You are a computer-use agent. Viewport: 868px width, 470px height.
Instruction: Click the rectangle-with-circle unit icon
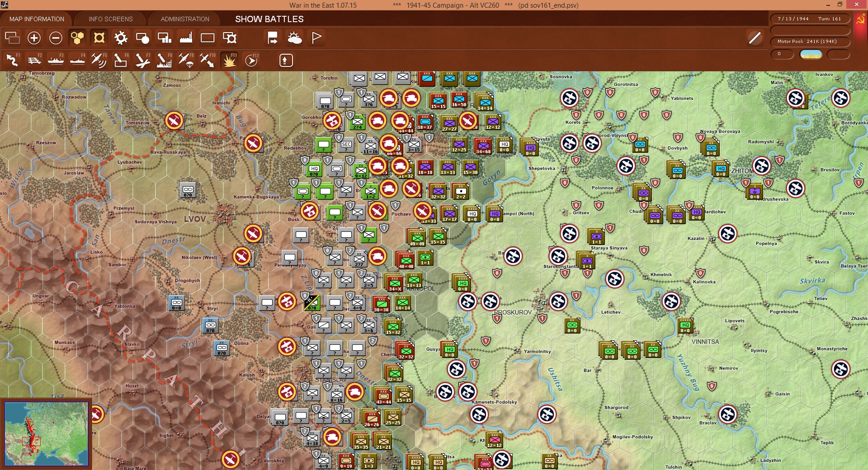pyautogui.click(x=142, y=38)
